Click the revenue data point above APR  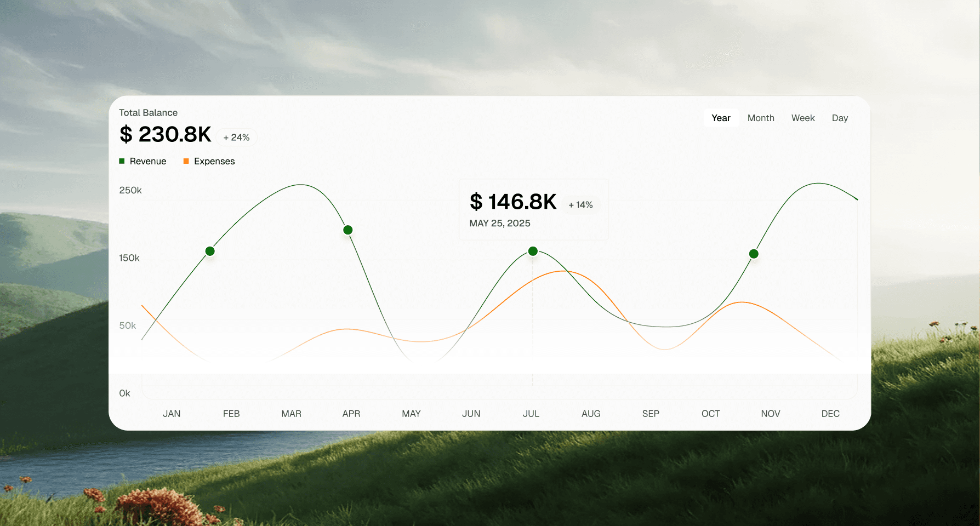[x=348, y=230]
